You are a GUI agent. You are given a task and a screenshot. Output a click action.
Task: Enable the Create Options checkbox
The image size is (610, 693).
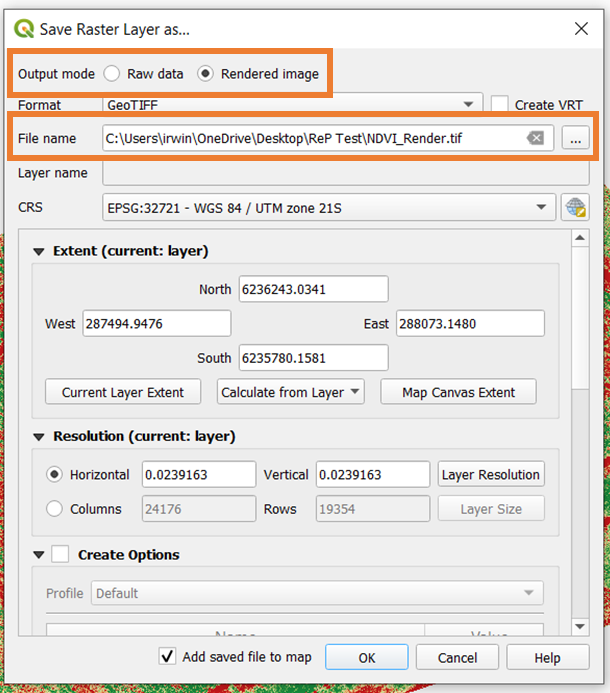[x=61, y=554]
